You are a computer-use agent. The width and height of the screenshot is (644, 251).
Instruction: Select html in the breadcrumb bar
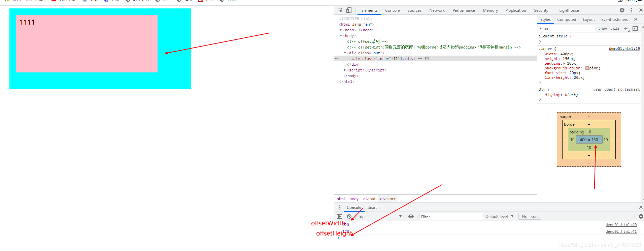(341, 199)
